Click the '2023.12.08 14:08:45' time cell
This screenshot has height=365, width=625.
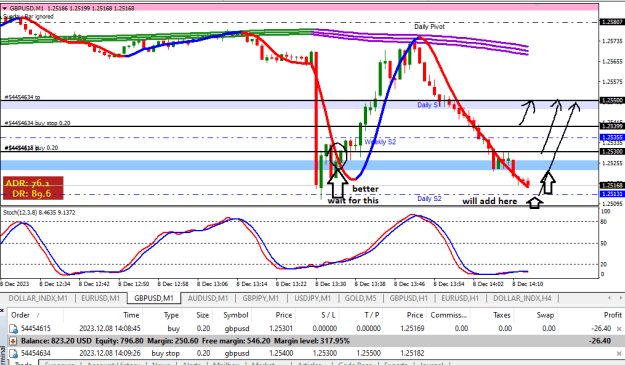point(110,329)
